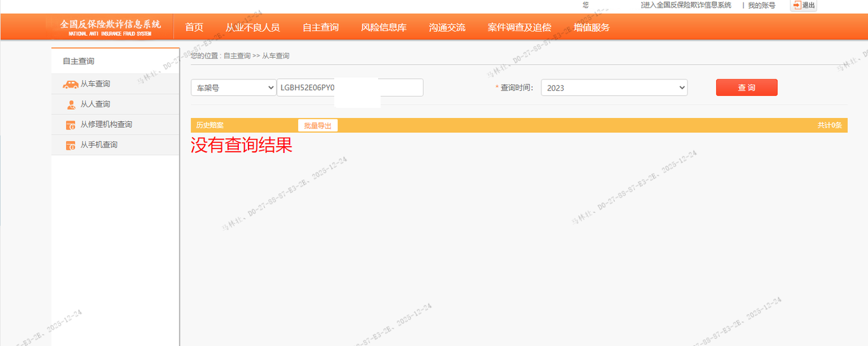Click the 批量导出 button

pos(318,126)
